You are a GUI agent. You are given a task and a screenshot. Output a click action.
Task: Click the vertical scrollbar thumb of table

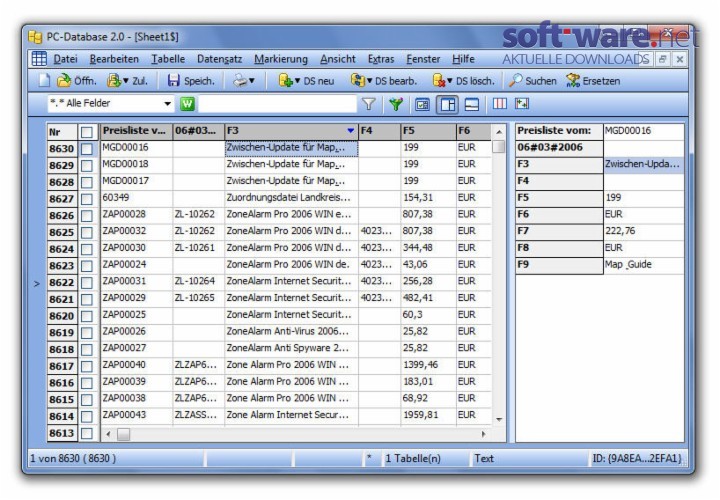pos(498,147)
